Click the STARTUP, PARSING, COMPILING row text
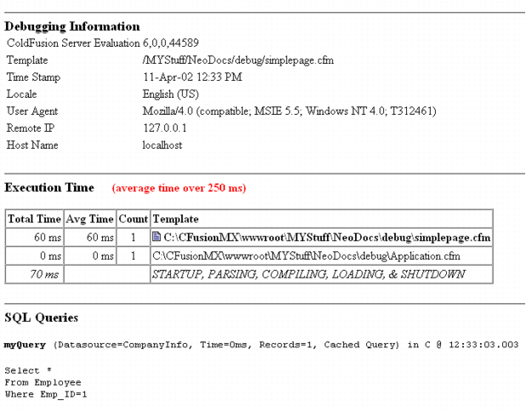 308,274
